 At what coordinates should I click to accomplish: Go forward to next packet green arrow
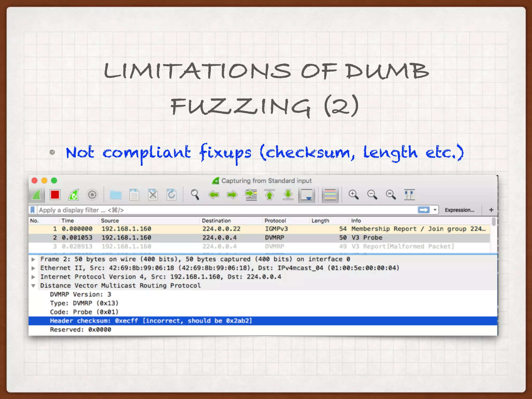pos(232,195)
